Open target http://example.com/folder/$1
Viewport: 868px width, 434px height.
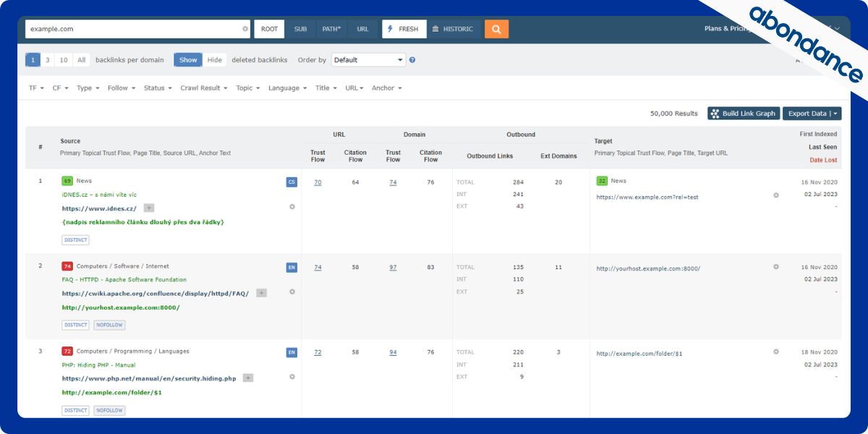click(x=639, y=354)
